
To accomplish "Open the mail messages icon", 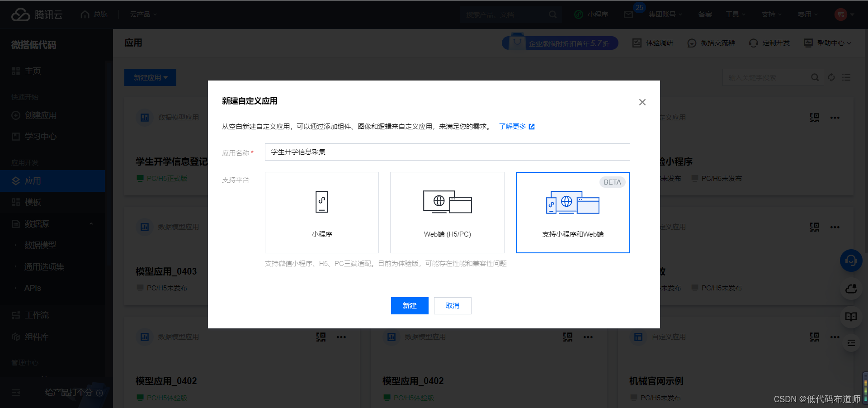I will (628, 14).
